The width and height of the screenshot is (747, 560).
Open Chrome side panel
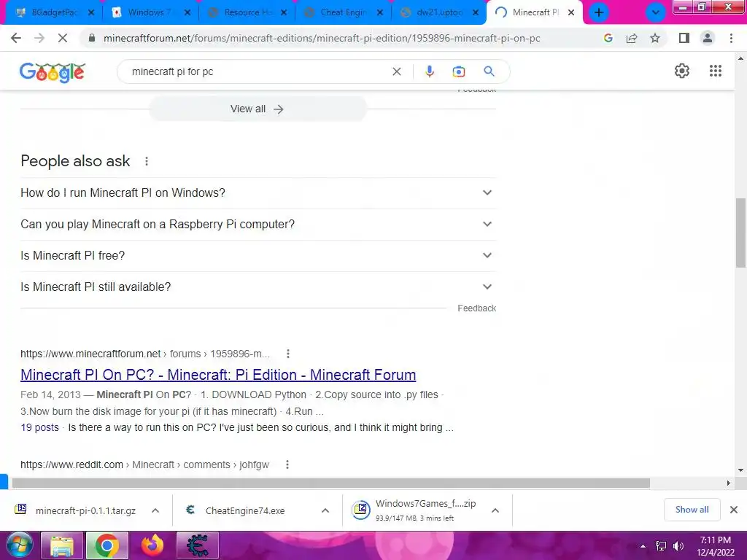pyautogui.click(x=684, y=38)
